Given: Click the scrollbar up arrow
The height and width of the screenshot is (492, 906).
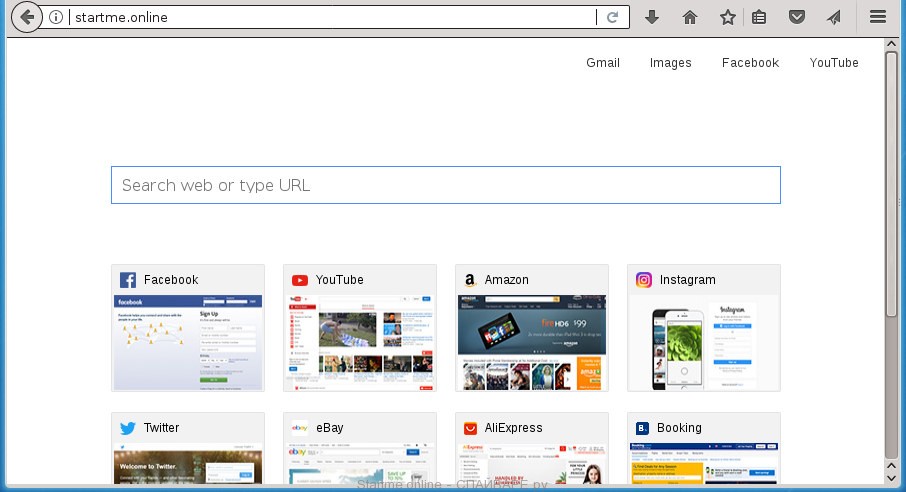Looking at the screenshot, I should (891, 44).
